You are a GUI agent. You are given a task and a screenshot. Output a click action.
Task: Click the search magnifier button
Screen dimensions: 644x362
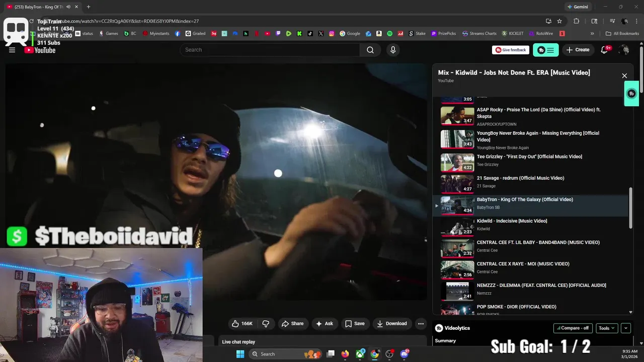click(x=370, y=50)
